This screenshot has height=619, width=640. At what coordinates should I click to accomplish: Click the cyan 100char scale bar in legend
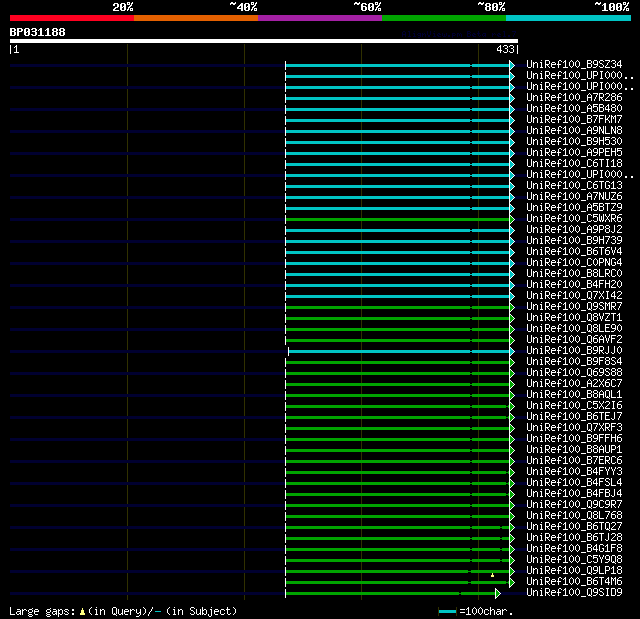pyautogui.click(x=447, y=611)
